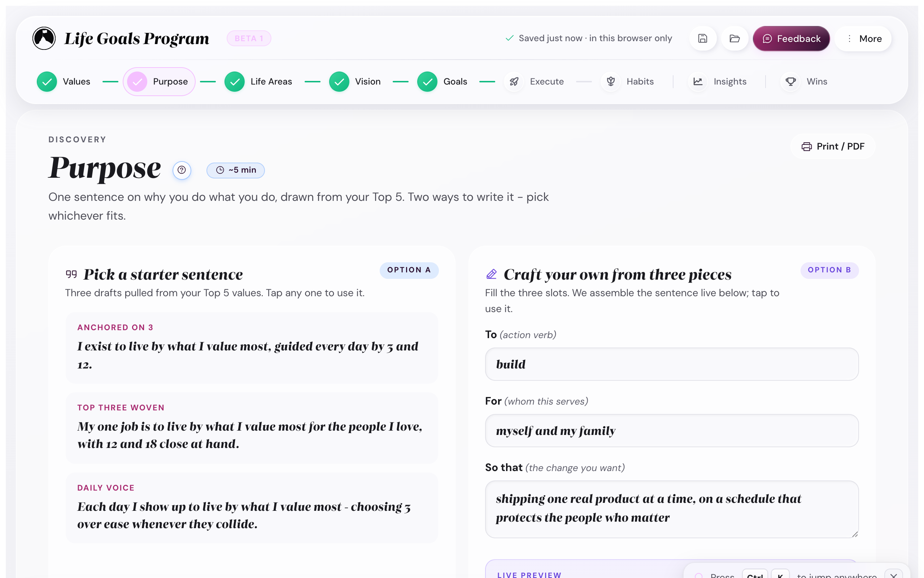
Task: Click the save (floppy disk) icon
Action: (x=702, y=38)
